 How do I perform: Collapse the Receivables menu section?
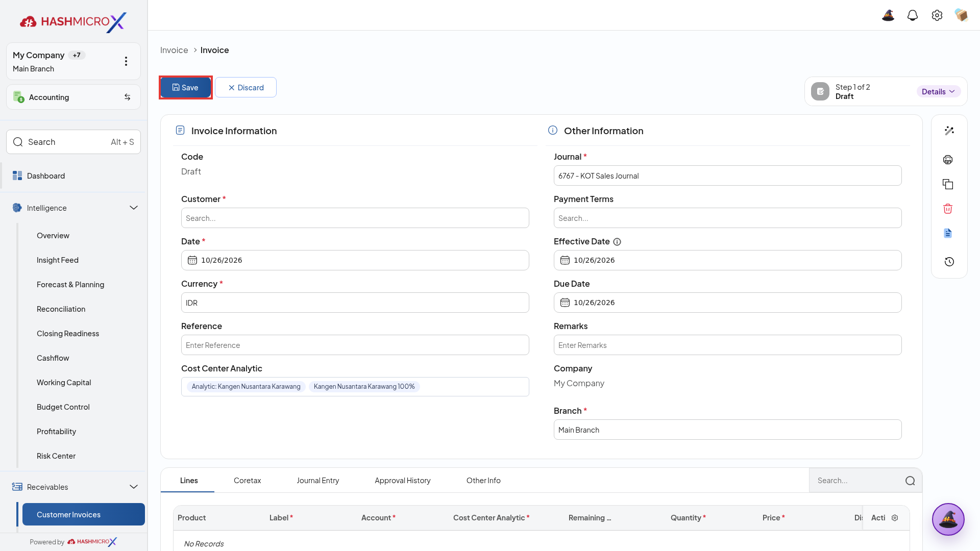pos(134,487)
